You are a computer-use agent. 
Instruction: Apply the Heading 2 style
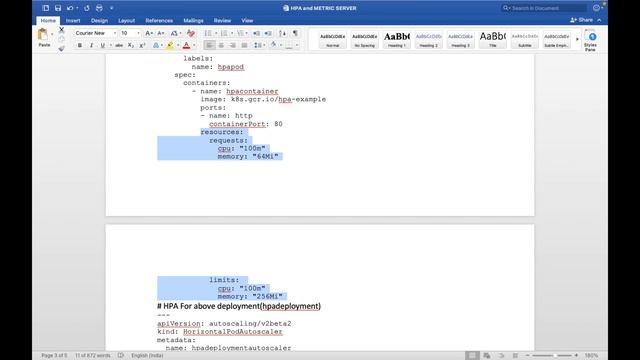[429, 40]
